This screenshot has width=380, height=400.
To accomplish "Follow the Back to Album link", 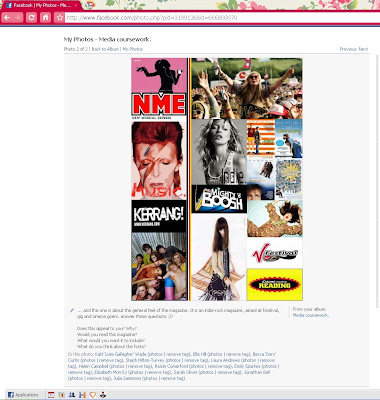I will 105,49.
